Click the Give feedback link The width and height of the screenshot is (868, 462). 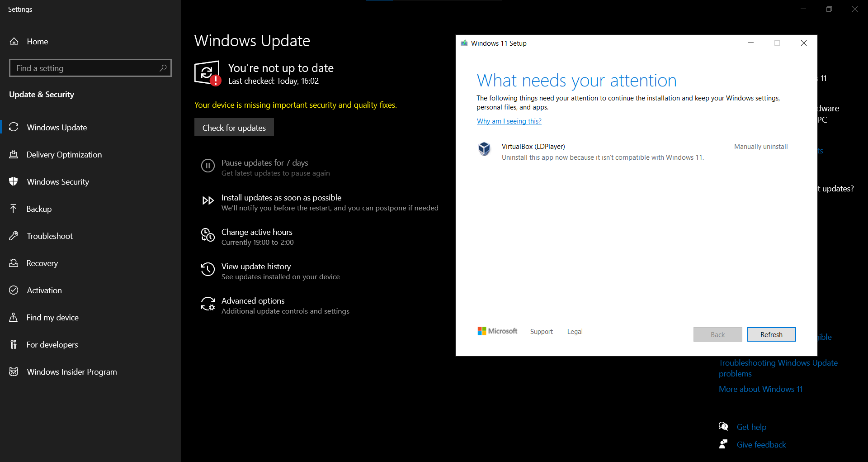[x=761, y=444]
